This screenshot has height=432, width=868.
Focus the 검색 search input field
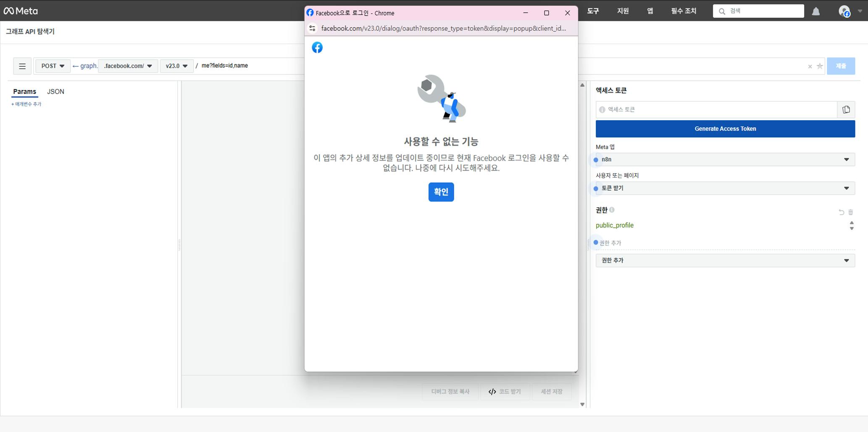(x=758, y=11)
